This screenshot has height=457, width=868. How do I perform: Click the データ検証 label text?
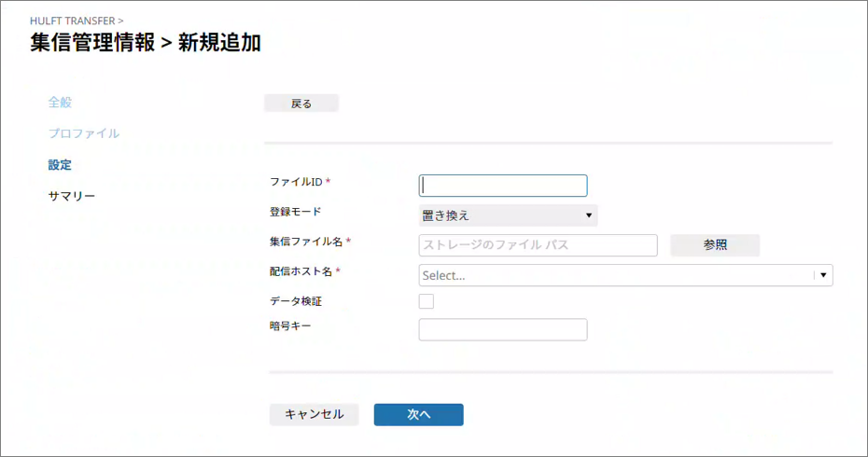click(x=296, y=301)
